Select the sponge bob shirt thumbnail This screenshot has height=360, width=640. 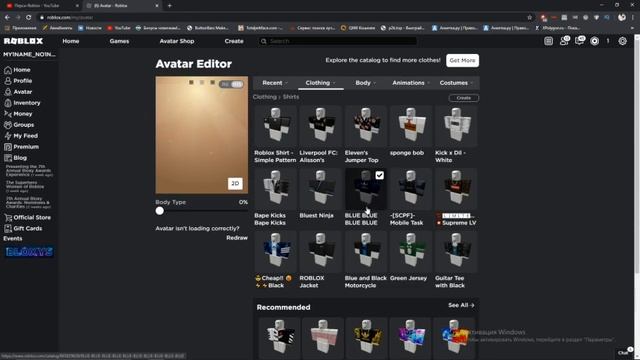coord(411,127)
